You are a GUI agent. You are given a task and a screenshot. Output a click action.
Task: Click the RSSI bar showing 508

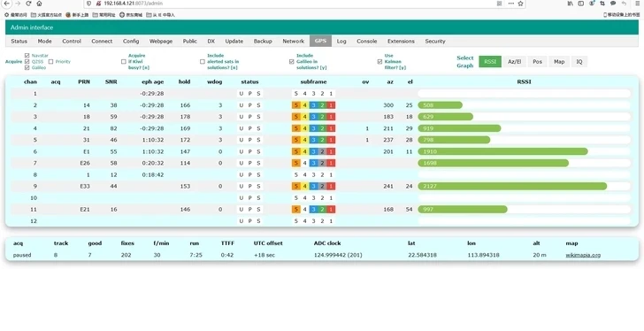tap(441, 105)
